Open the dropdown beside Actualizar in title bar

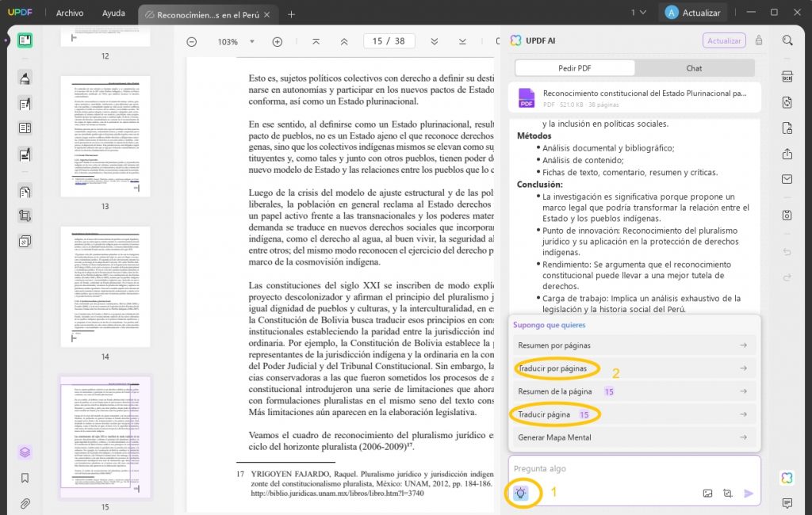[639, 13]
